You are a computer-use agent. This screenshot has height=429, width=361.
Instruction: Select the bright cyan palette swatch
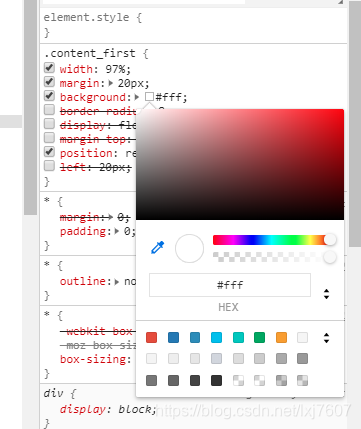[x=216, y=337]
